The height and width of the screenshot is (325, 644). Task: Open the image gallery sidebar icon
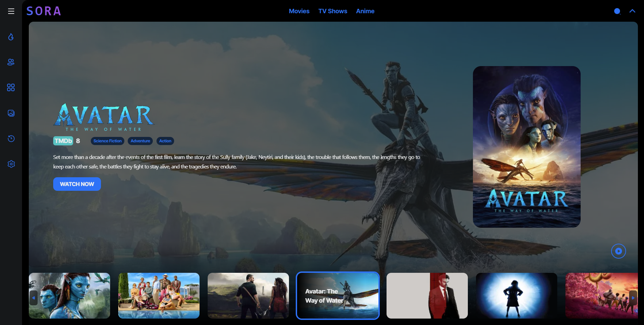11,113
